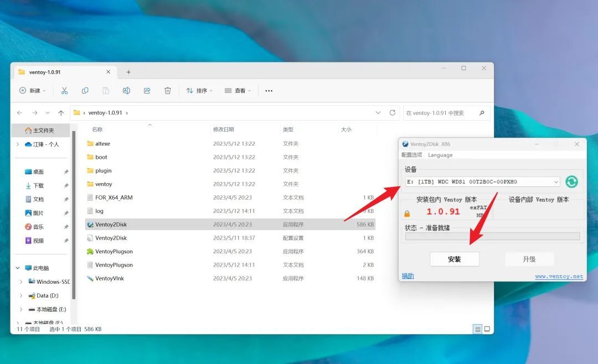Switch to details view icon in status bar
This screenshot has height=364, width=598.
(x=477, y=329)
